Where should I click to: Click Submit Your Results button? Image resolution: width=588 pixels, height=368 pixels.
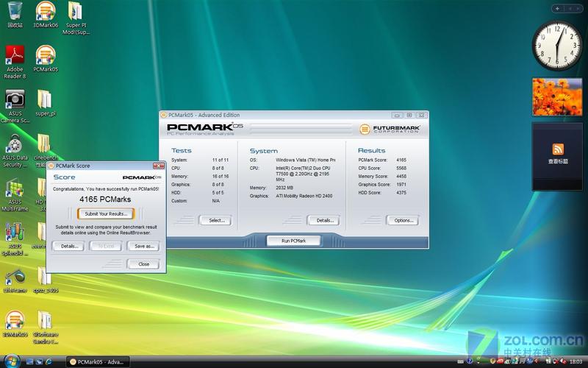click(x=106, y=213)
